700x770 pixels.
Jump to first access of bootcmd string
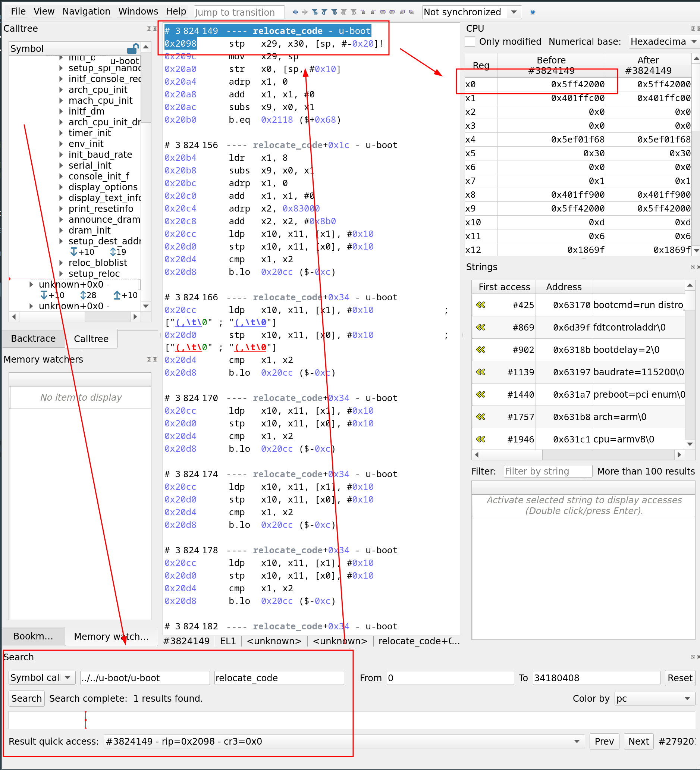pyautogui.click(x=481, y=305)
